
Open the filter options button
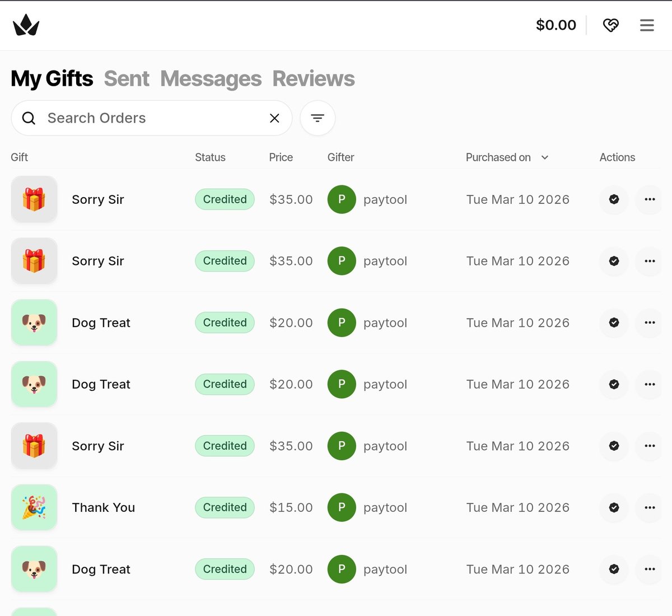(318, 118)
